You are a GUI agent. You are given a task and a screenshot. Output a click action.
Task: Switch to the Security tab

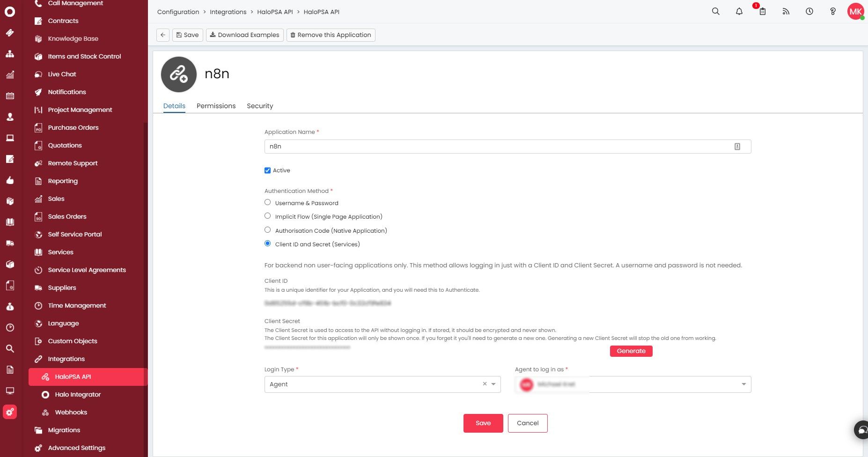click(260, 106)
